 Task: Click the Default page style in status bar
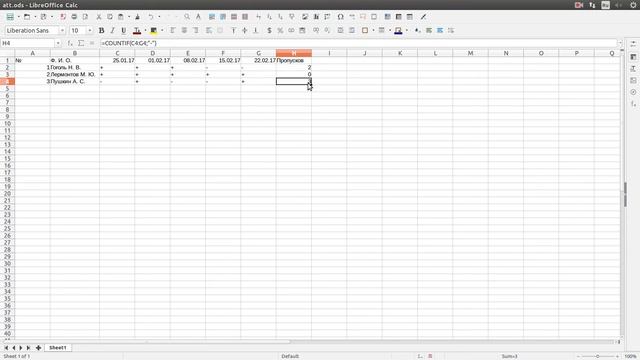point(290,356)
